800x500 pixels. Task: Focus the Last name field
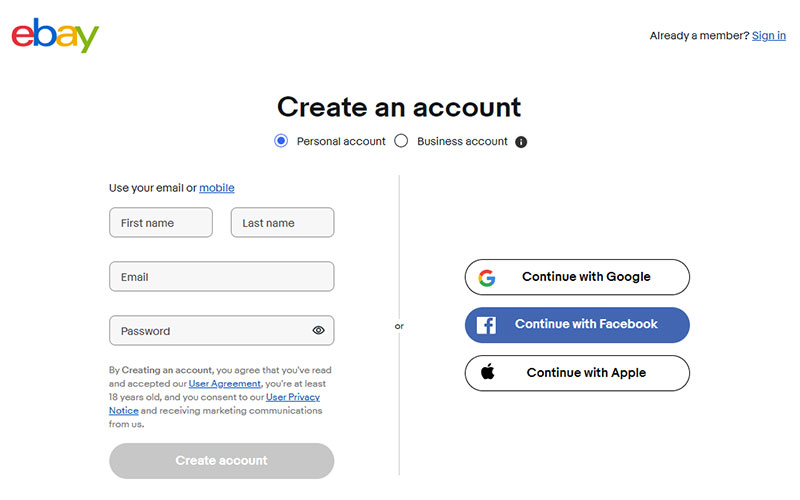(x=282, y=223)
